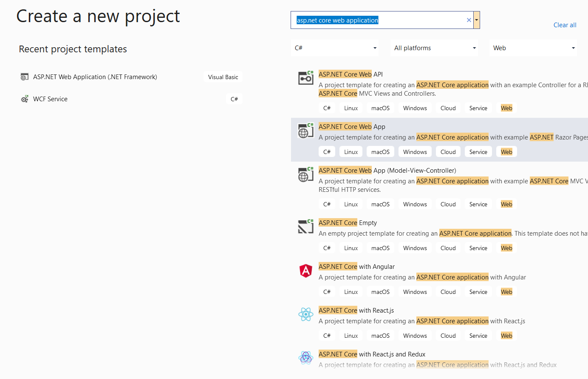
Task: Click the Angular template description text
Action: 422,277
